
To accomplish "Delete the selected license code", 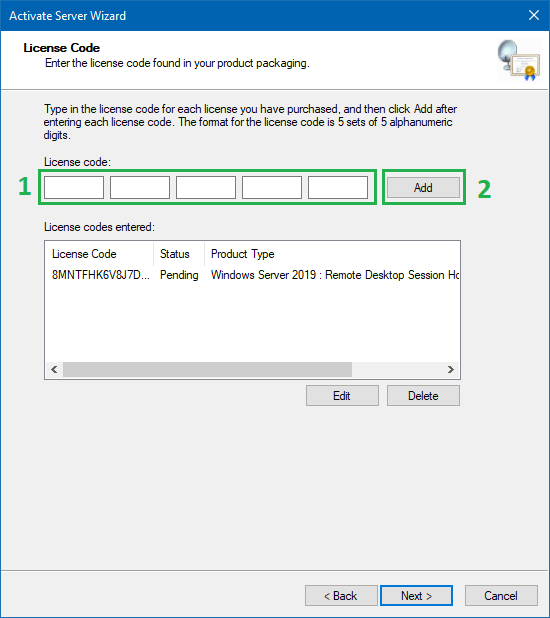I will (423, 395).
